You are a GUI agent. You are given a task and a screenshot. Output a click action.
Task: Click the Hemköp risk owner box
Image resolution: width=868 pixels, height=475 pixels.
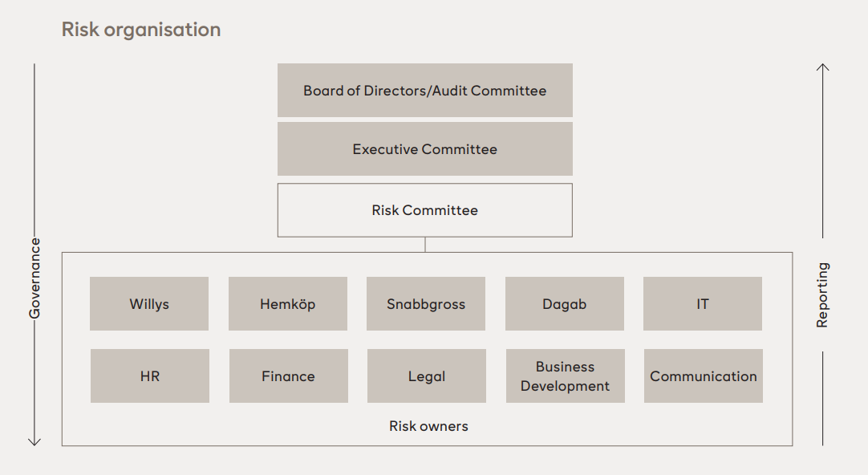click(x=288, y=304)
